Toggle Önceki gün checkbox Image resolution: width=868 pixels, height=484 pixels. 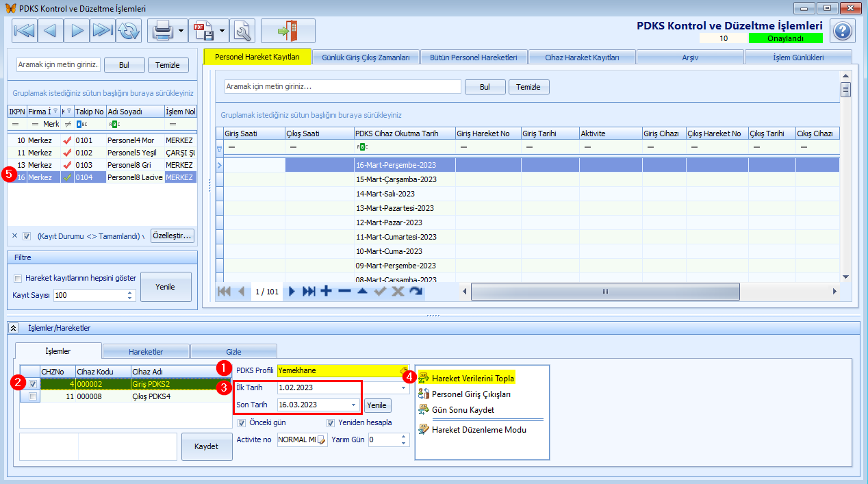[x=241, y=422]
